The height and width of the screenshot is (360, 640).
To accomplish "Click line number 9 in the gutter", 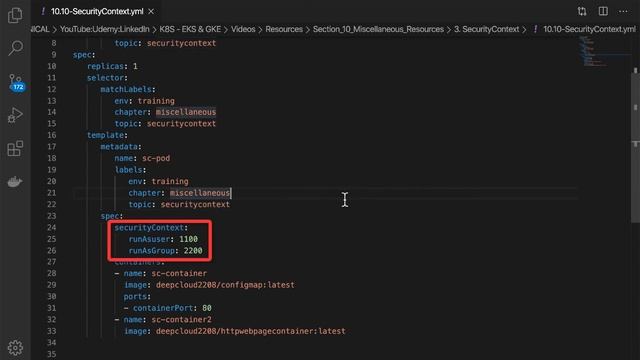I will pyautogui.click(x=53, y=55).
